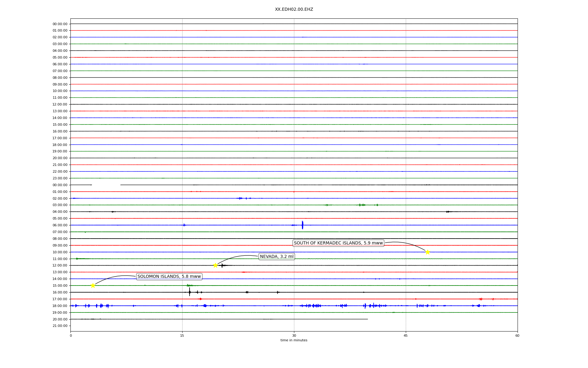Click the tall blue spike on the 06:00:00 trace
Screen dimensions: 588x368
(302, 225)
